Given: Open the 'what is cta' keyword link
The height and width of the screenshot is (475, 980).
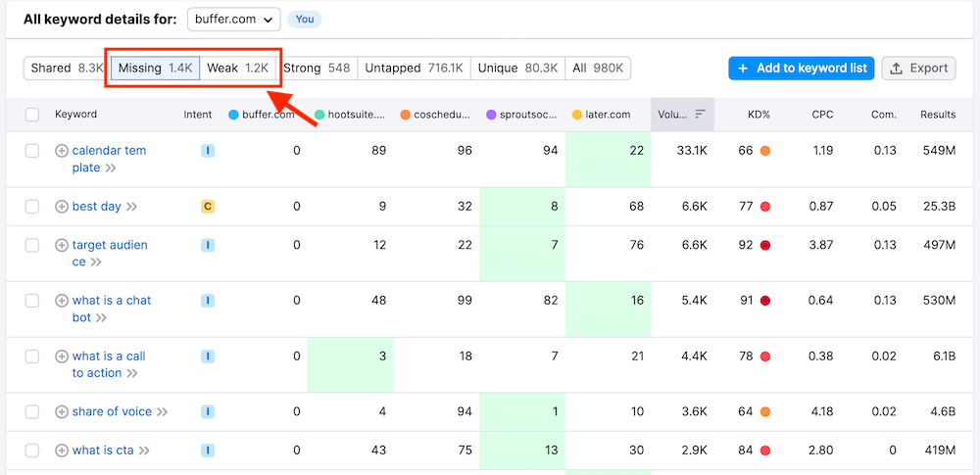Looking at the screenshot, I should coord(103,451).
